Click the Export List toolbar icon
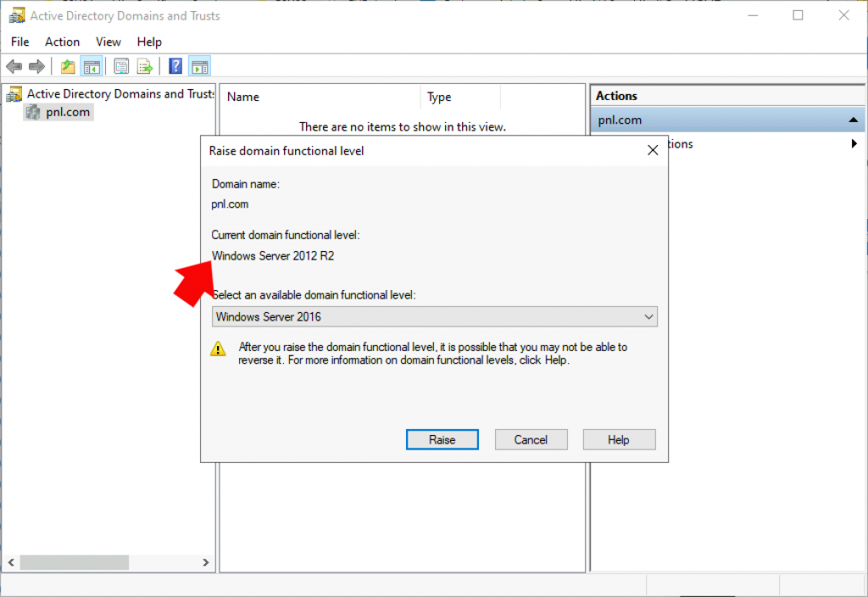 145,66
